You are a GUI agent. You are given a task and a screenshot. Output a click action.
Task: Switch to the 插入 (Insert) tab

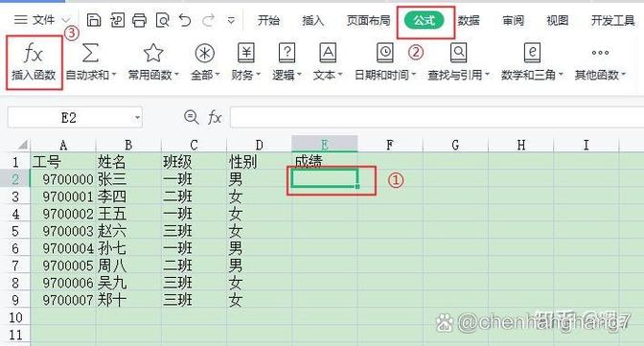[x=313, y=20]
